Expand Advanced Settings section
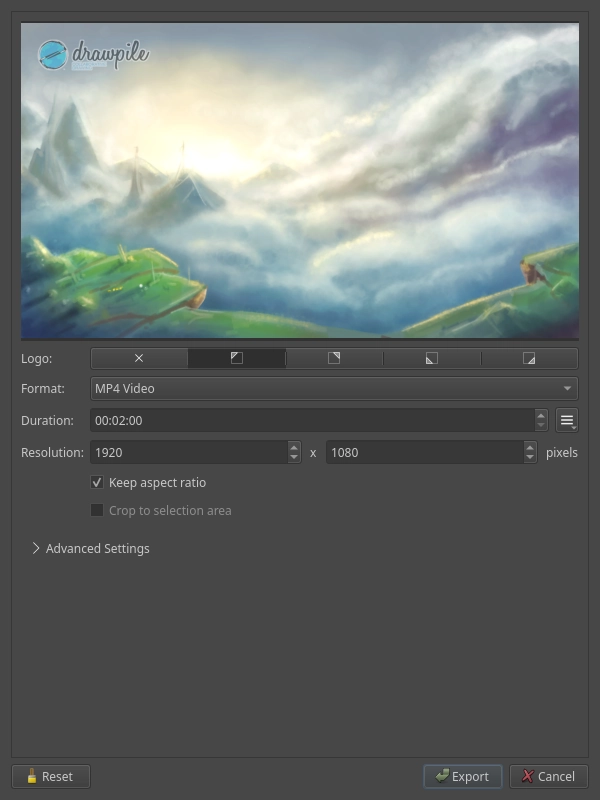 pos(91,548)
